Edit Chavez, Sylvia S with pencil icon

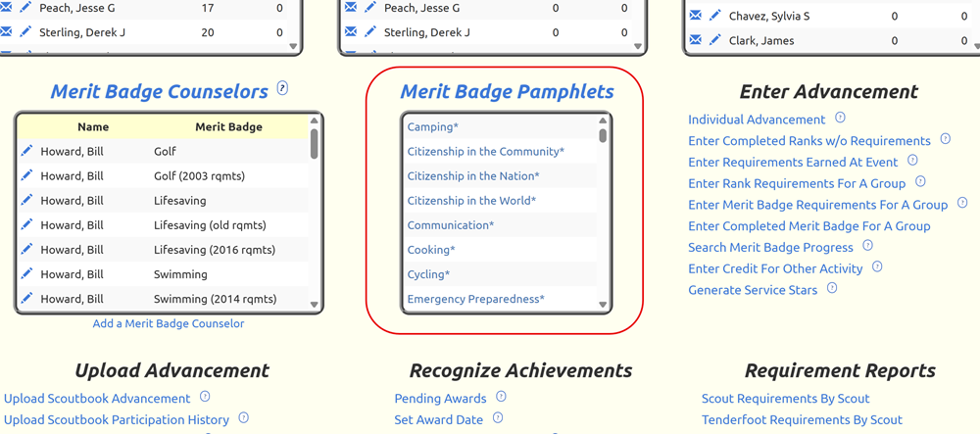click(x=715, y=16)
